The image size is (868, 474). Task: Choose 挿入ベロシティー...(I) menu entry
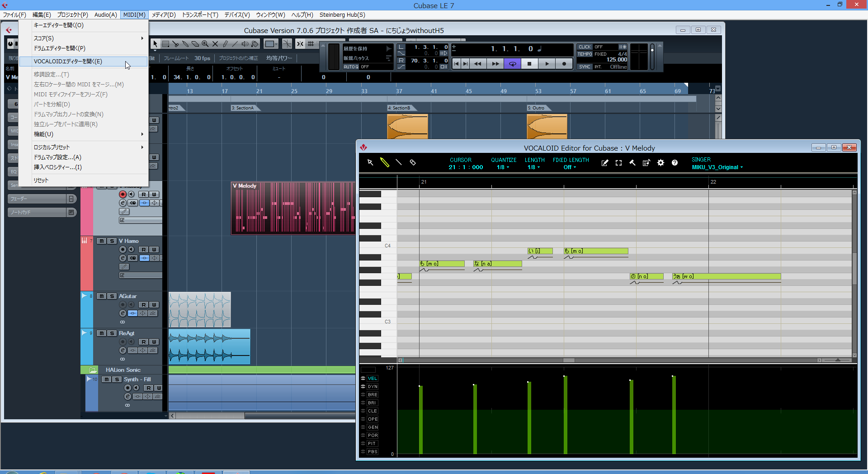(x=84, y=167)
